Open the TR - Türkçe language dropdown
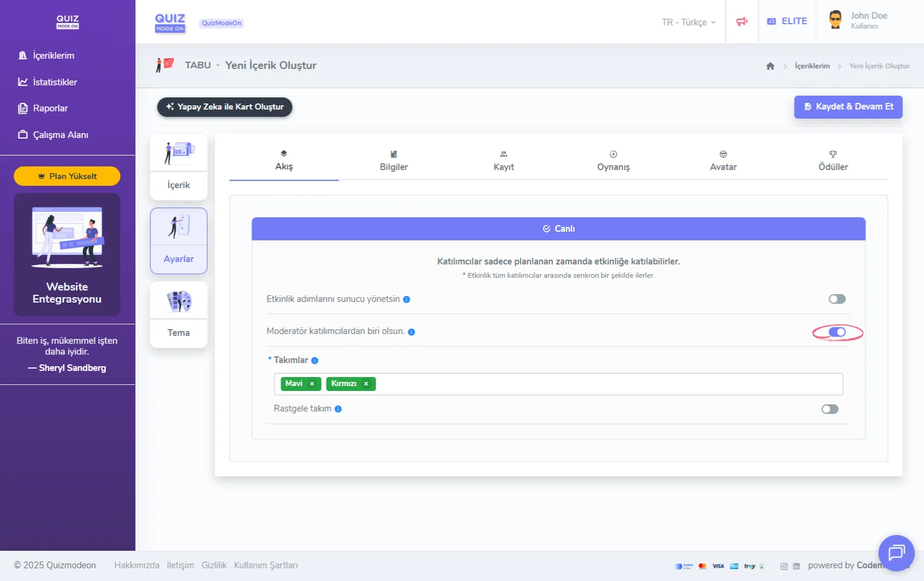 point(688,22)
